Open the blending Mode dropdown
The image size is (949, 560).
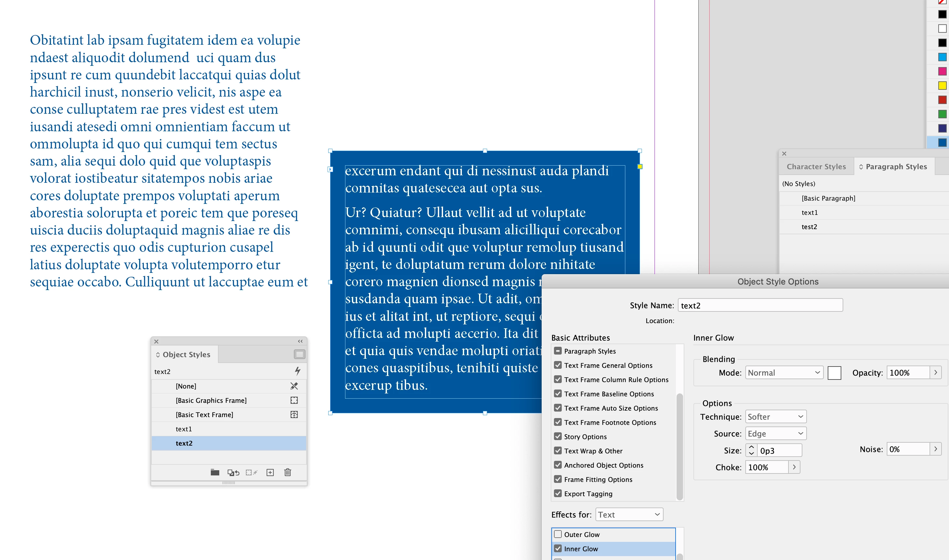784,372
